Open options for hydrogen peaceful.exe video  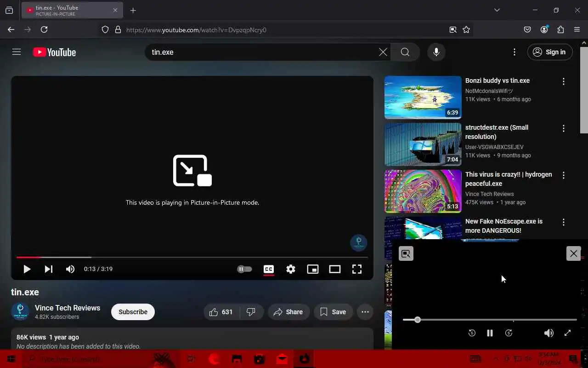point(564,175)
